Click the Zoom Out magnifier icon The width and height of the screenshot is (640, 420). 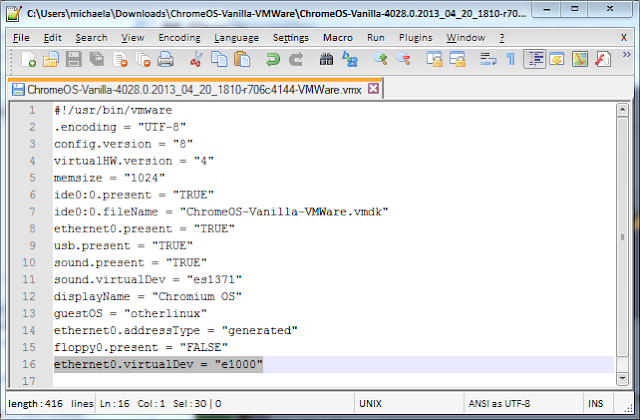click(403, 59)
